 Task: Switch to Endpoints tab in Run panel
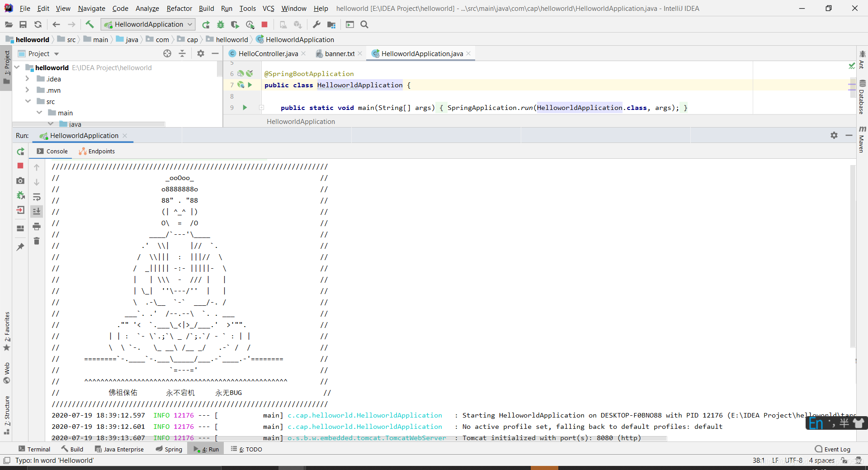(x=97, y=152)
